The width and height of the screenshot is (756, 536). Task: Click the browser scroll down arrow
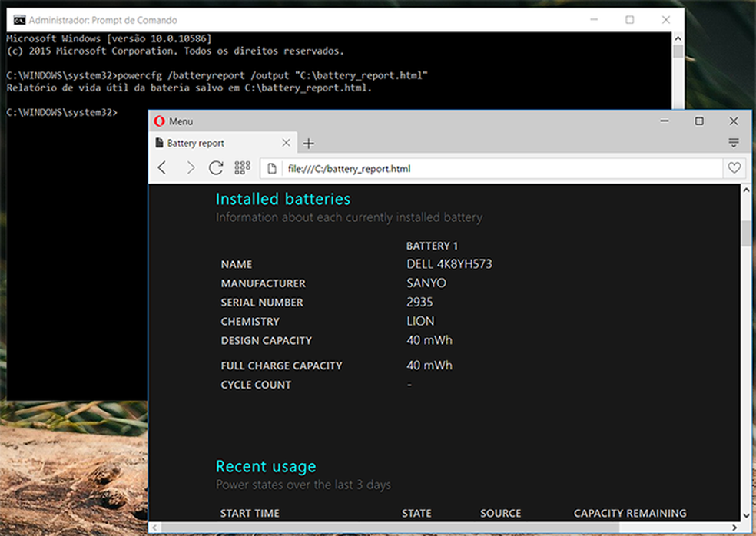coord(746,514)
